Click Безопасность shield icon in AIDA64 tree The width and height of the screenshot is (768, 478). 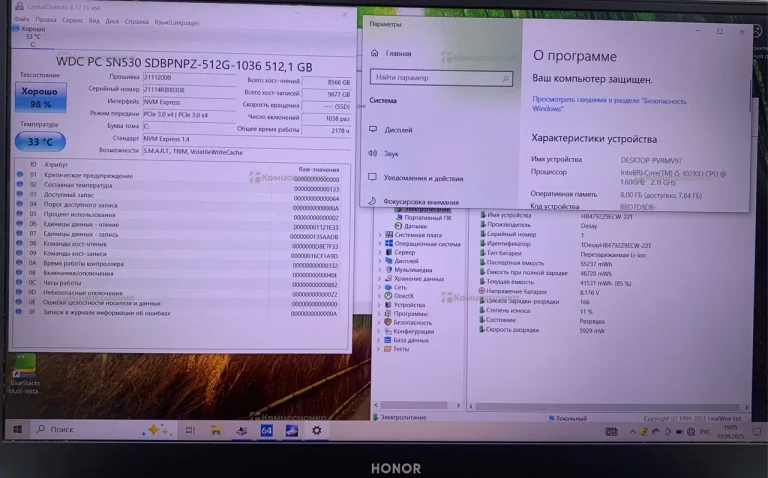coord(388,322)
